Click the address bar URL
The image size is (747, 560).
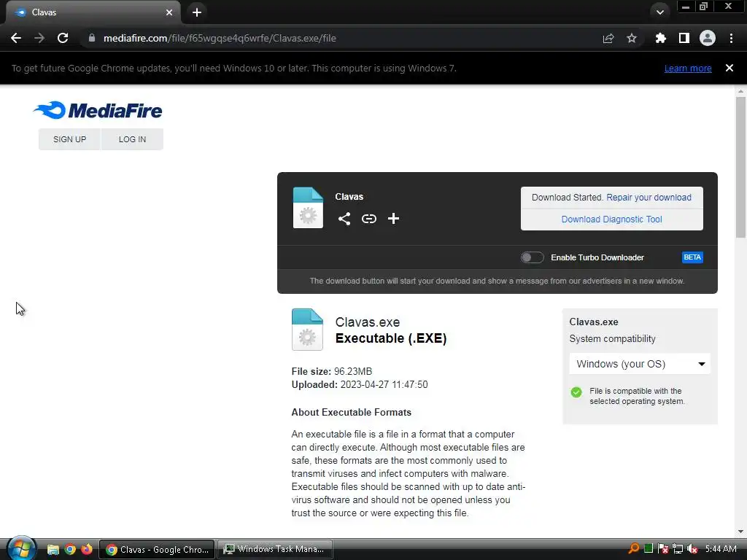click(x=220, y=38)
